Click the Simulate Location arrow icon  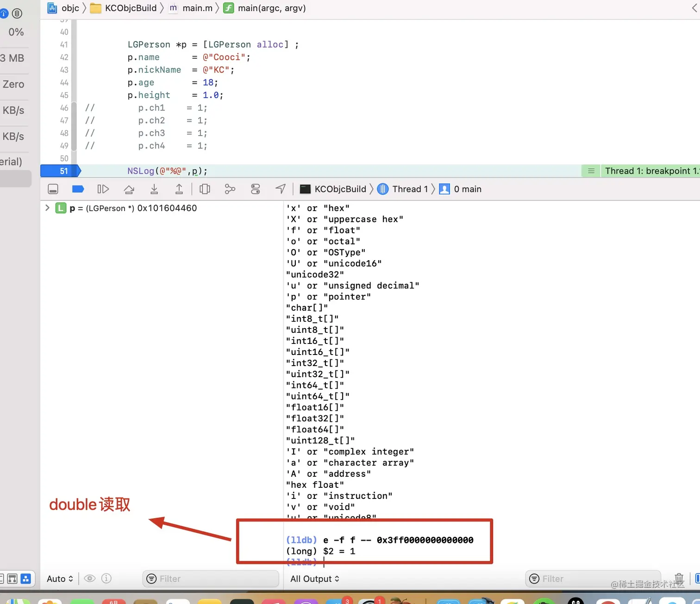coord(280,189)
